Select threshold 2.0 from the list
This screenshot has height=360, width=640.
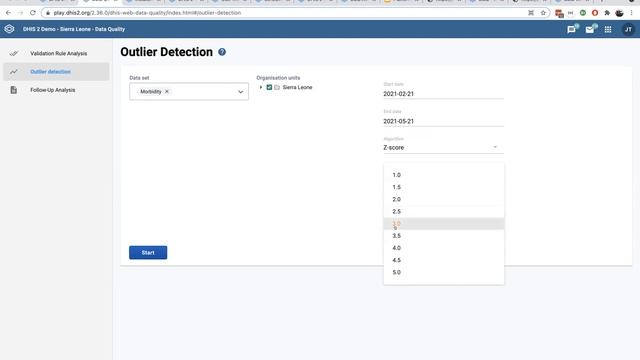point(444,199)
